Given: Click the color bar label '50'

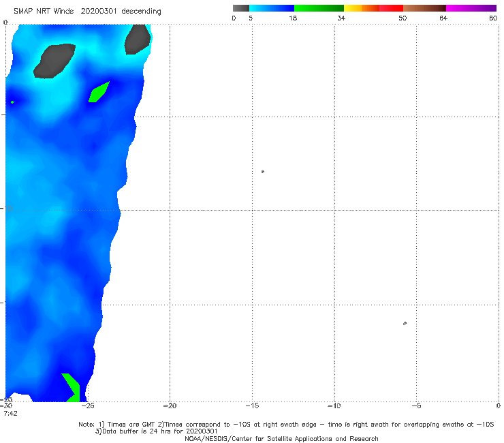Looking at the screenshot, I should 403,18.
